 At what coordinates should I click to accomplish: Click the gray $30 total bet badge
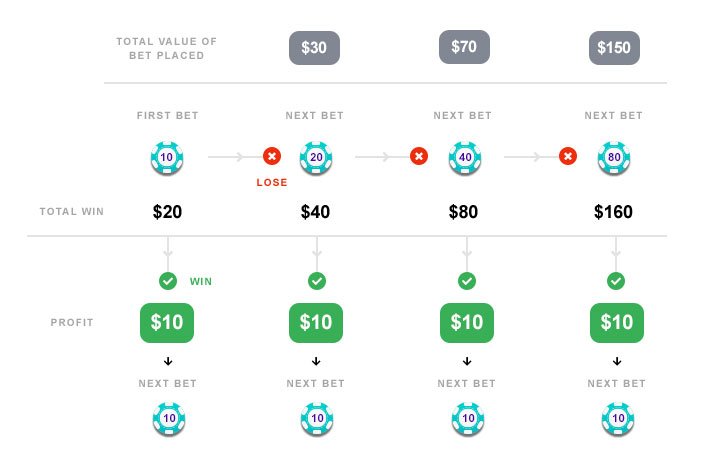314,48
